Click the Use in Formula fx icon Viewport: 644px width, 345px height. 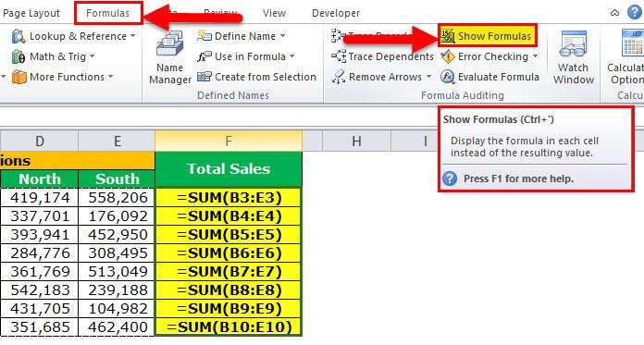coord(204,56)
